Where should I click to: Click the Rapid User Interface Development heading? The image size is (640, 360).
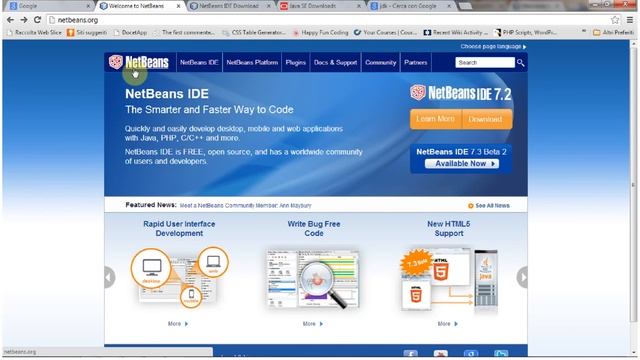pos(179,229)
